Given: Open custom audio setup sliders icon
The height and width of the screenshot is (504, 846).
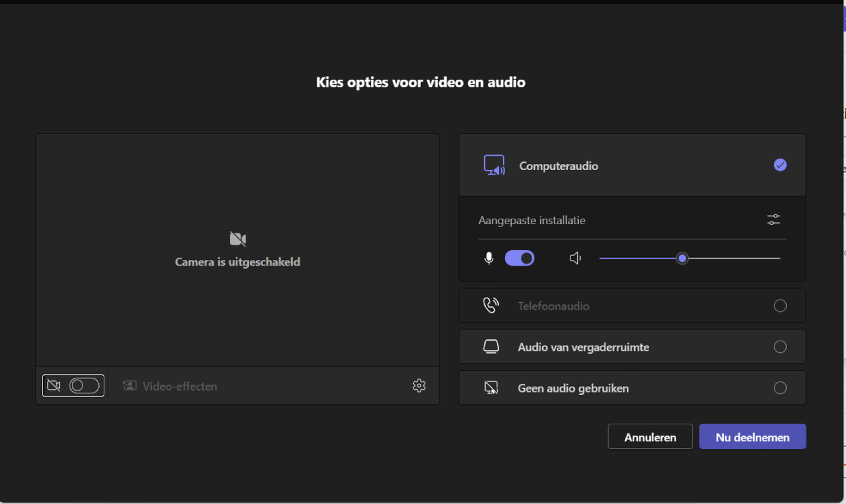Looking at the screenshot, I should pos(773,220).
